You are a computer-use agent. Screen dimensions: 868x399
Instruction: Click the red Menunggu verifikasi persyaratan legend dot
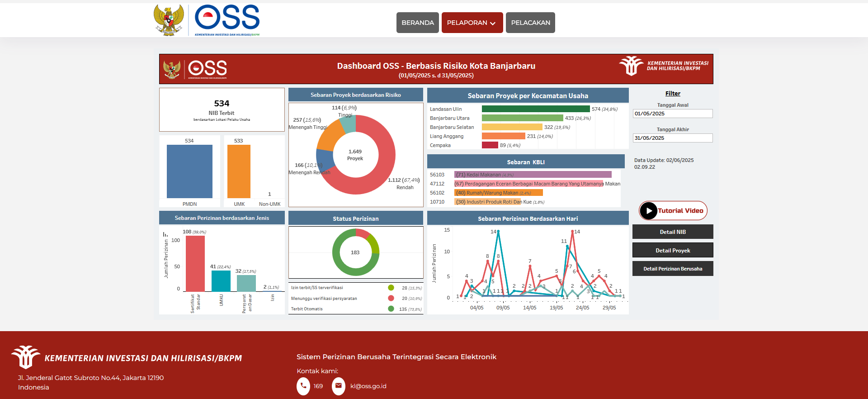[391, 298]
